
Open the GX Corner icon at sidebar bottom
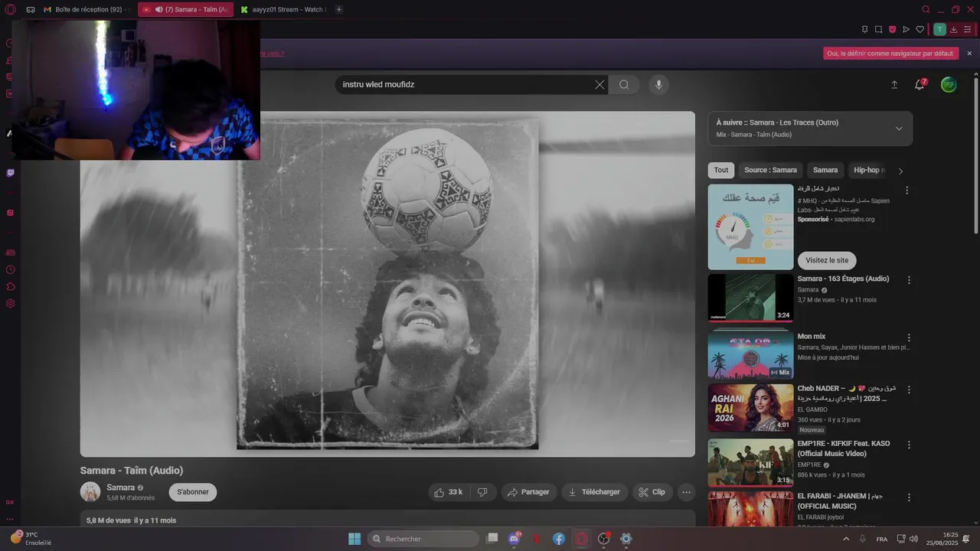10,502
